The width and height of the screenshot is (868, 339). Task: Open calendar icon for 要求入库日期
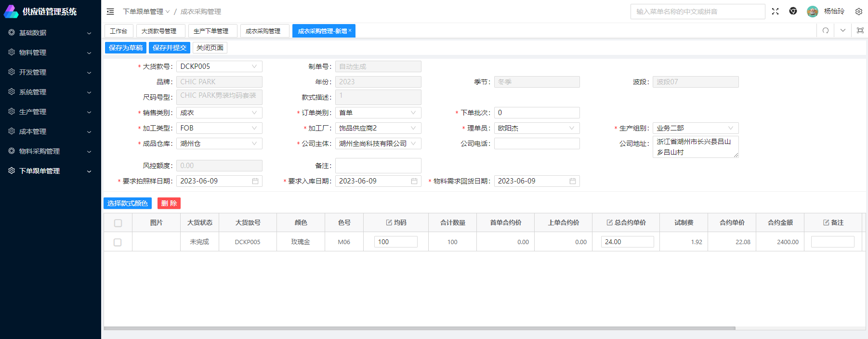point(414,181)
